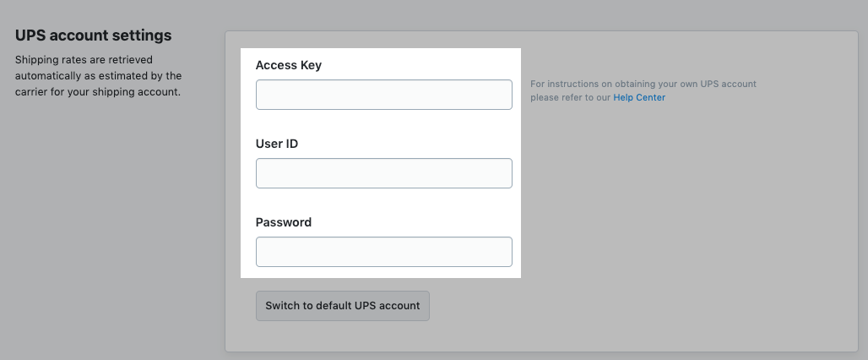The image size is (868, 360).
Task: Click the Password field label
Action: (284, 222)
